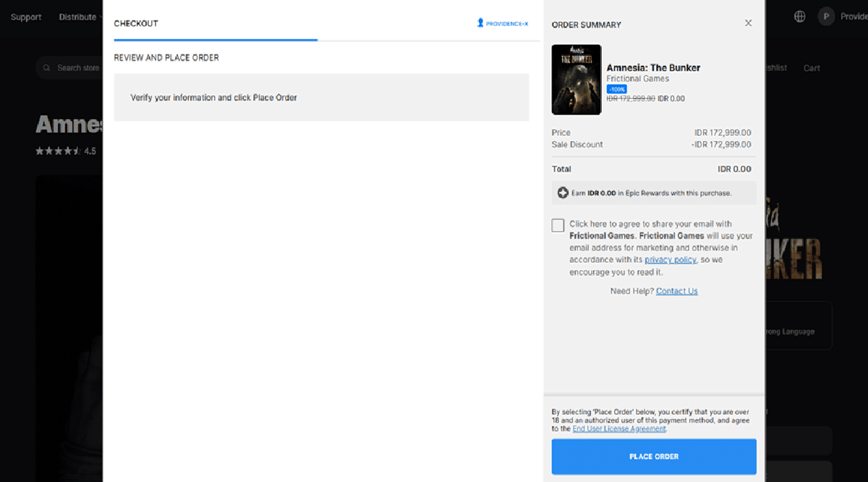
Task: Click the Epic Rewards plus icon
Action: [x=563, y=193]
